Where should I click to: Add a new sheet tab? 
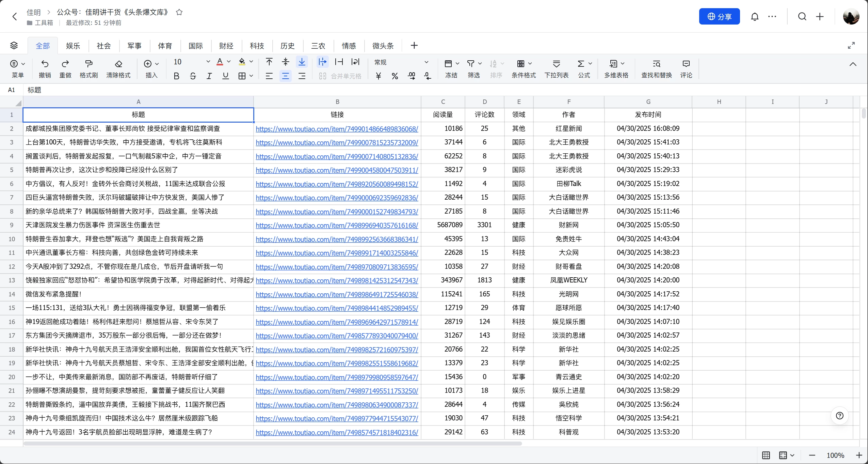click(x=414, y=45)
